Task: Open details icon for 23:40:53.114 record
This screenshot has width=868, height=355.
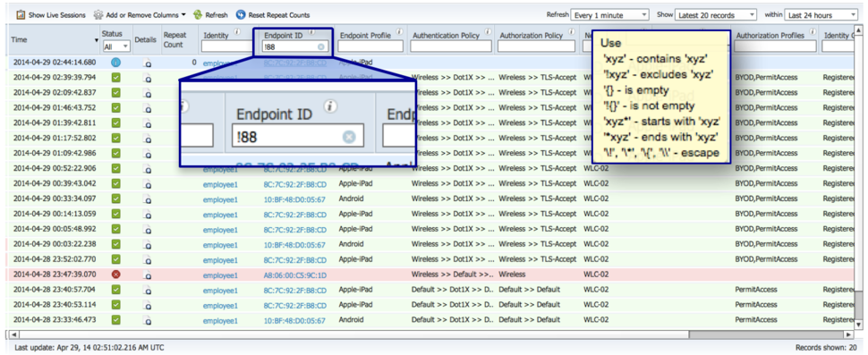Action: pos(148,305)
